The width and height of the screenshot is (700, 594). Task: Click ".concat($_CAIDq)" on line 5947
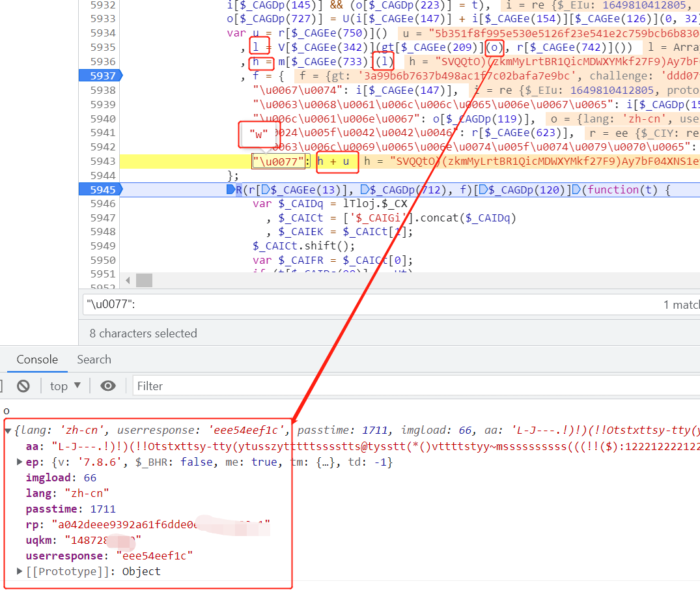[x=465, y=218]
